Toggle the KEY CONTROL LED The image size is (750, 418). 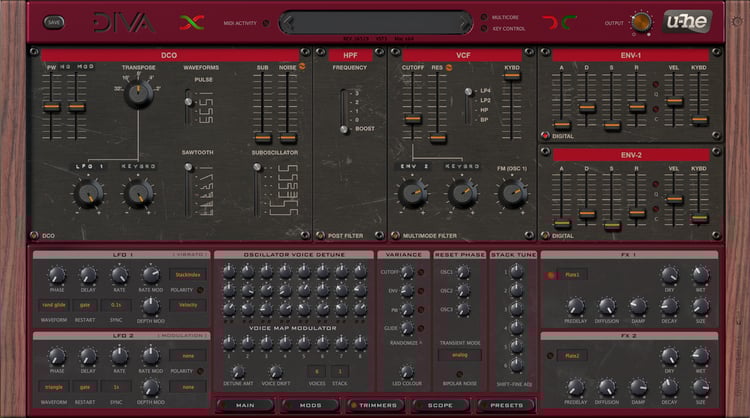[x=484, y=29]
